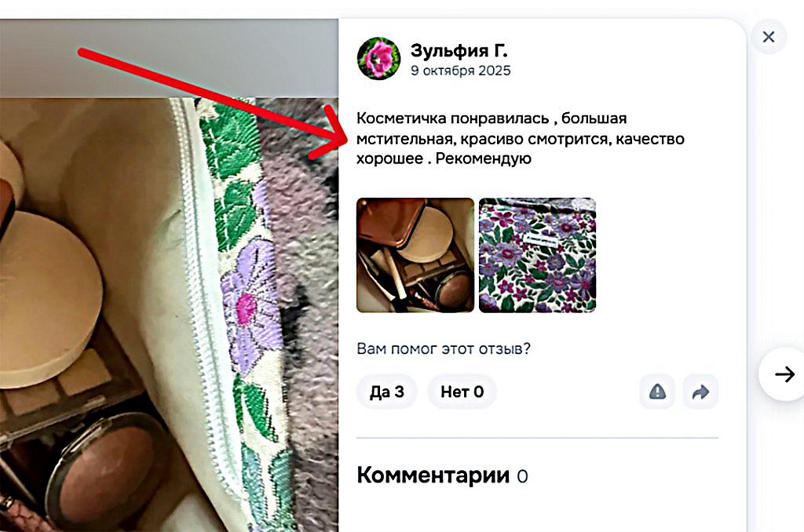This screenshot has width=804, height=532.
Task: Vote 'Нет 0' on the review
Action: (462, 392)
